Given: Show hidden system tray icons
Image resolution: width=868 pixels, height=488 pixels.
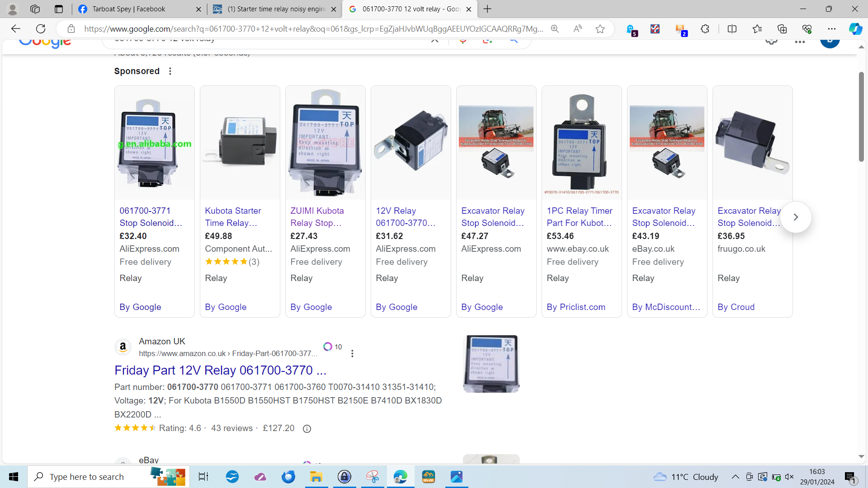Looking at the screenshot, I should tap(736, 477).
